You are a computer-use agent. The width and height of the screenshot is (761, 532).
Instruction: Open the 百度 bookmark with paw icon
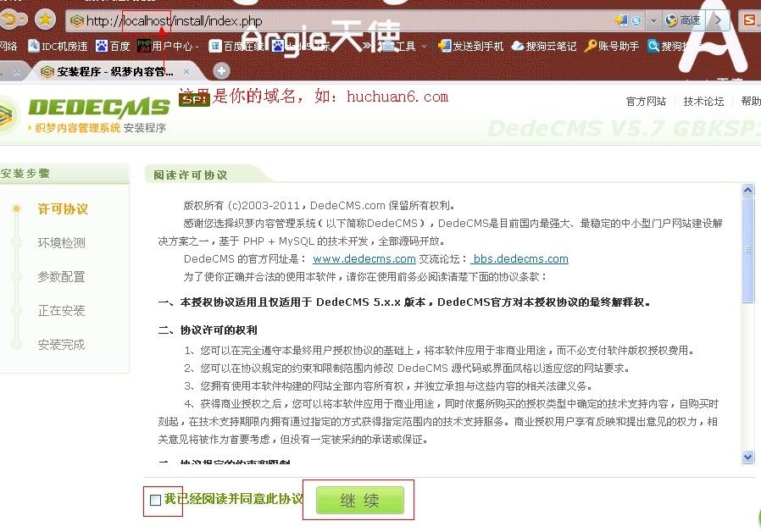point(113,46)
